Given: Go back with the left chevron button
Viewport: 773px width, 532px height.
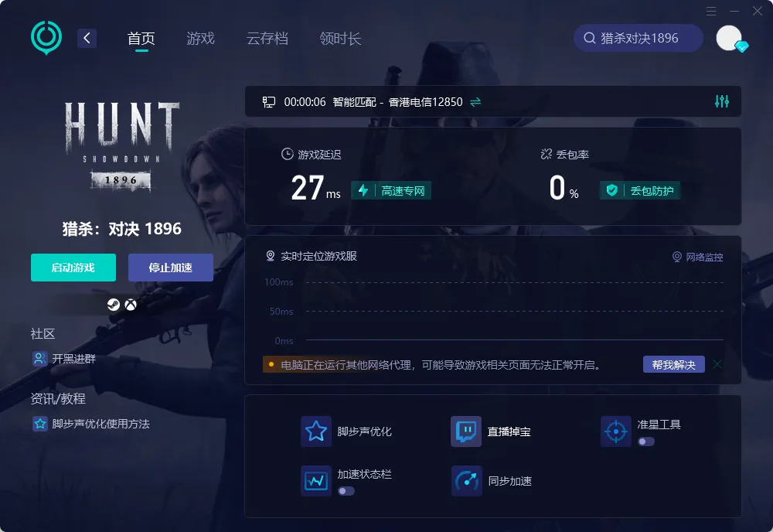Looking at the screenshot, I should pyautogui.click(x=87, y=38).
